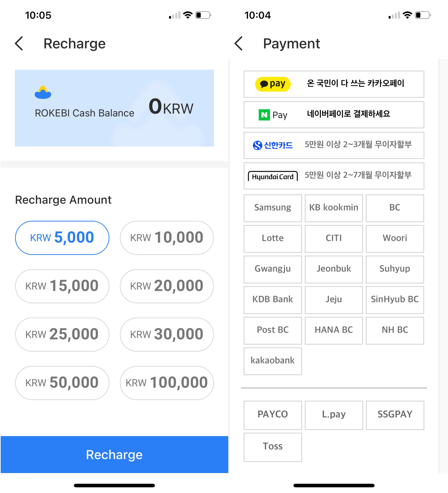Go back from the Recharge screen

pos(19,44)
